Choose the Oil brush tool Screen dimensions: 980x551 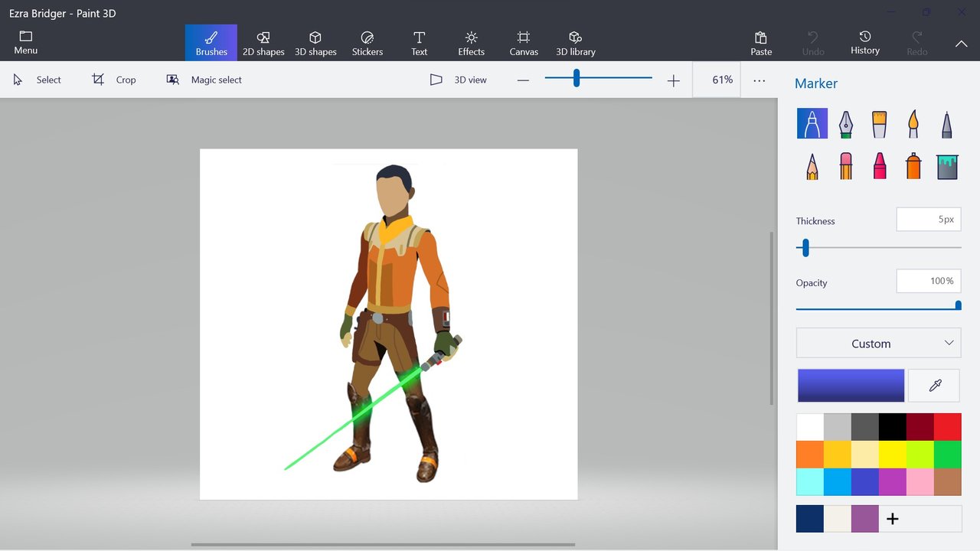coord(880,123)
